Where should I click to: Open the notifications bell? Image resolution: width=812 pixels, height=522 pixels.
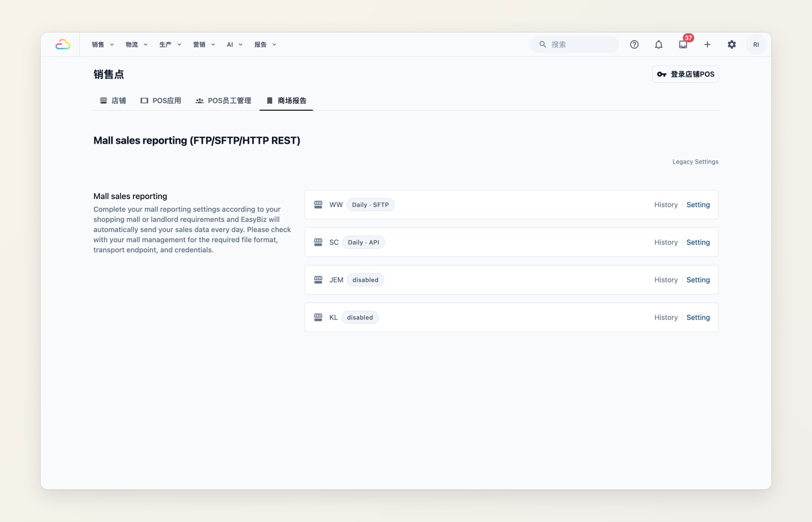pyautogui.click(x=659, y=45)
